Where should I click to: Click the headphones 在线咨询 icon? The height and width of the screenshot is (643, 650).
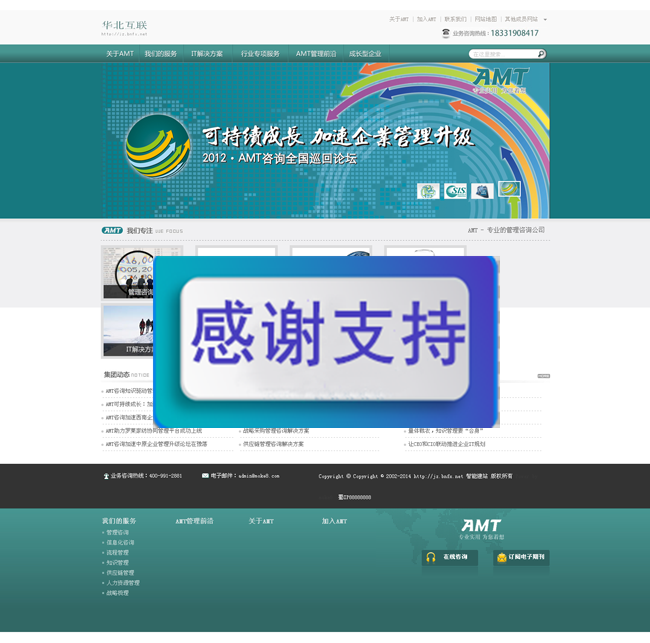click(x=431, y=557)
